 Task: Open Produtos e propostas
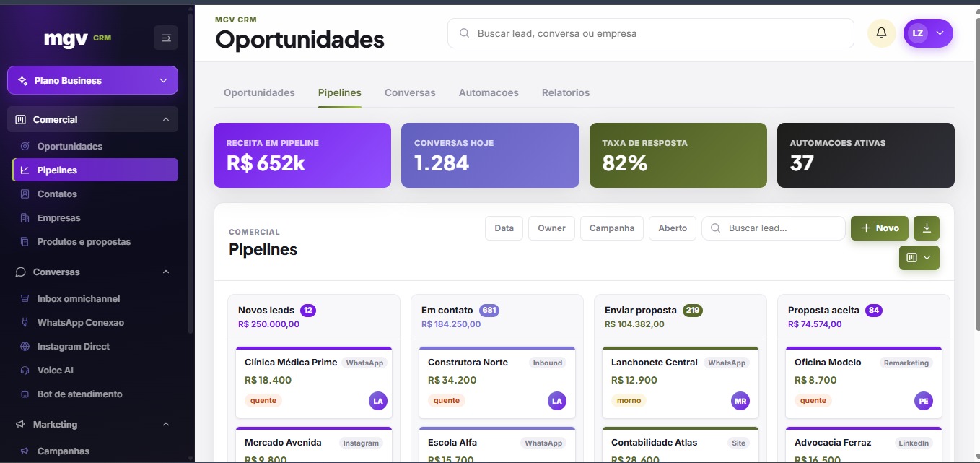click(95, 241)
